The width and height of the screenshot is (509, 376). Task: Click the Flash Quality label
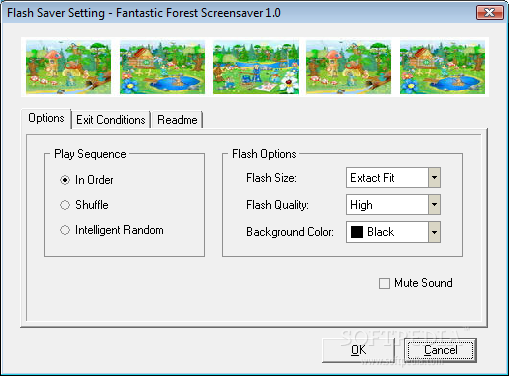pos(277,205)
